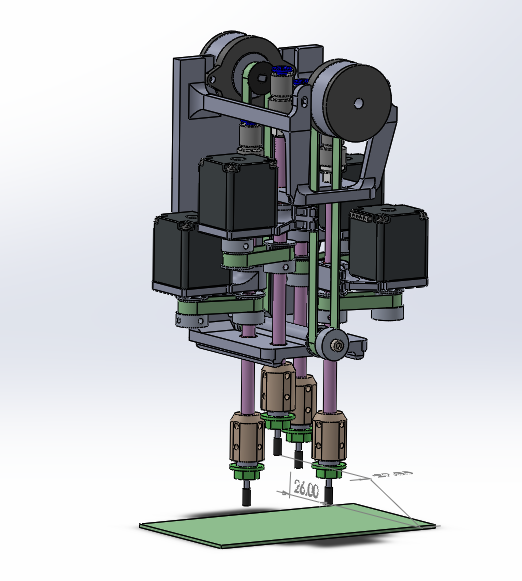Select the small round idler pulley near the base plate
This screenshot has width=522, height=581.
pos(333,345)
